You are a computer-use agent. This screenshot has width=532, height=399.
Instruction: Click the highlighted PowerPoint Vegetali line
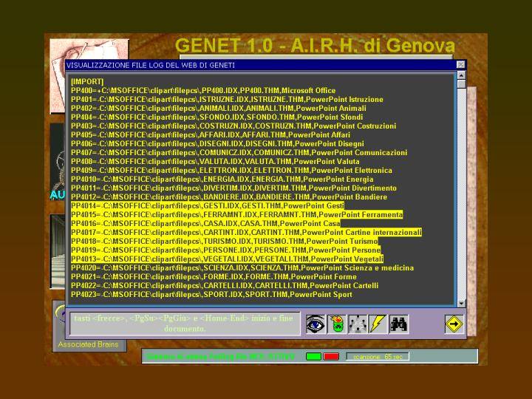pyautogui.click(x=228, y=259)
